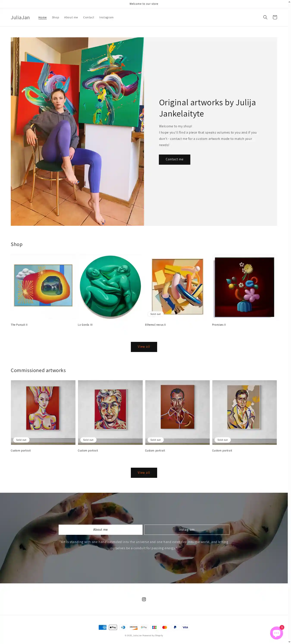The height and width of the screenshot is (644, 291).
Task: Open the search magnifier icon
Action: [265, 17]
